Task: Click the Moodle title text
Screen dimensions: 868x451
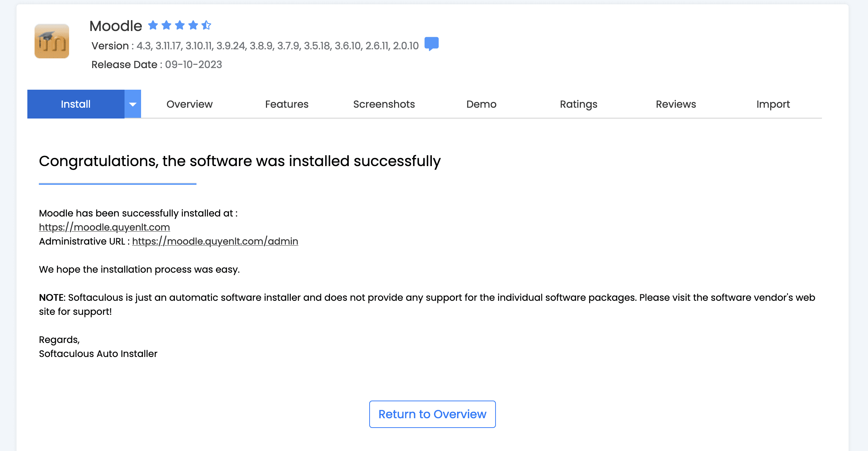Action: tap(116, 26)
